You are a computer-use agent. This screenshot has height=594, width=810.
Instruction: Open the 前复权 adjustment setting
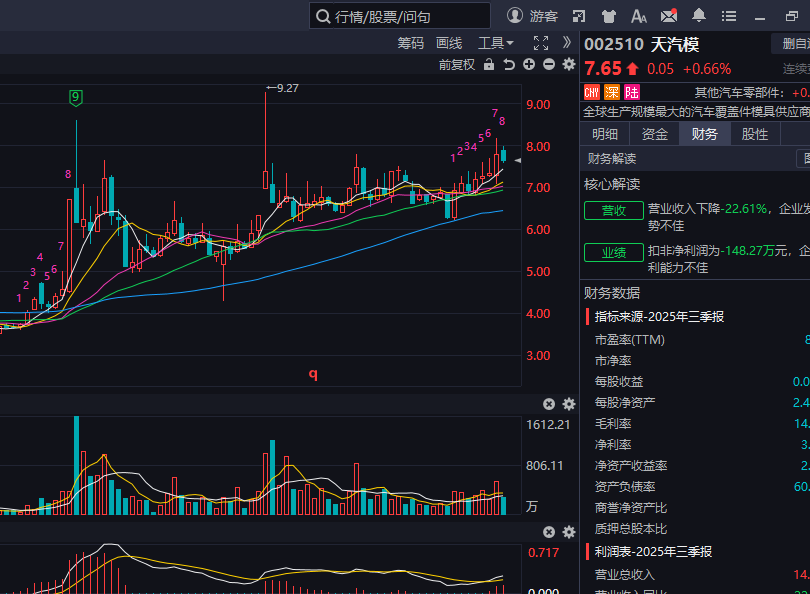[x=457, y=65]
